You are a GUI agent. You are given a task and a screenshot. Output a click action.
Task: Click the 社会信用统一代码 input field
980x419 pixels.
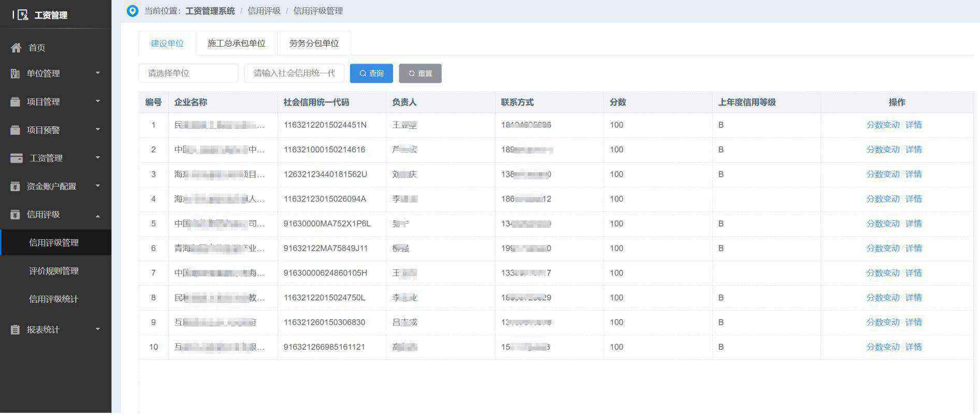tap(294, 73)
